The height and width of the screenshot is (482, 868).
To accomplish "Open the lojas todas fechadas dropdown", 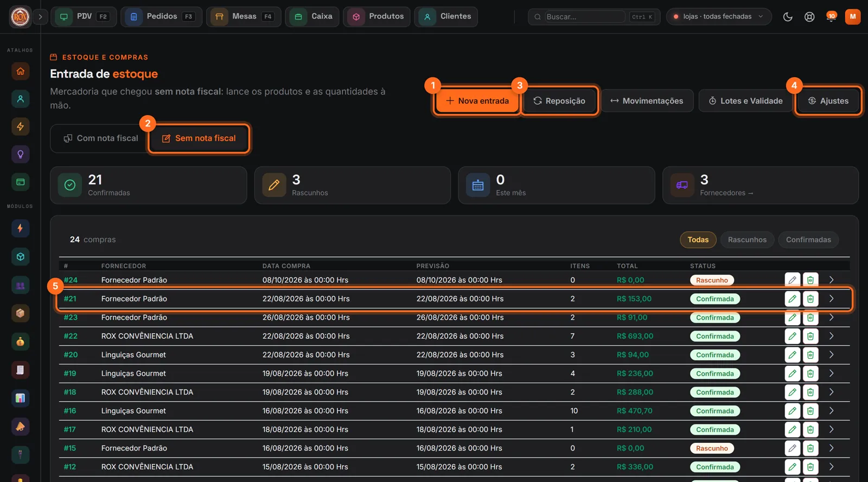I will (718, 17).
